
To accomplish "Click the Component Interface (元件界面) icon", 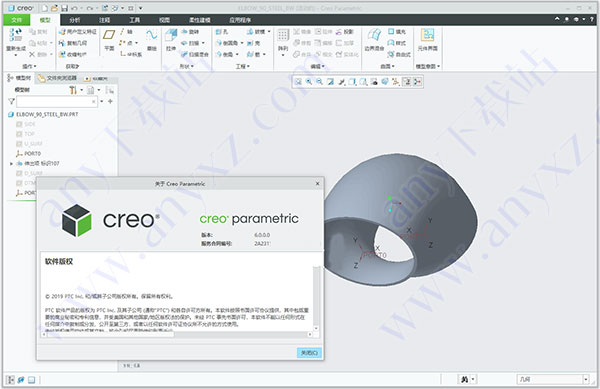I will tap(427, 40).
